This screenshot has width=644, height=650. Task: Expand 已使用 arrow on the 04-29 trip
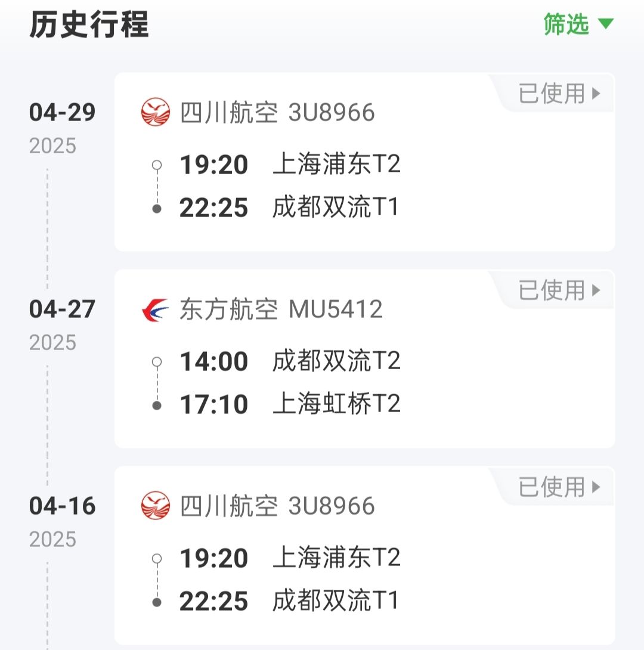click(595, 94)
